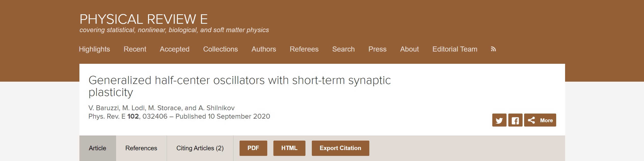Open the Press section

[x=377, y=49]
